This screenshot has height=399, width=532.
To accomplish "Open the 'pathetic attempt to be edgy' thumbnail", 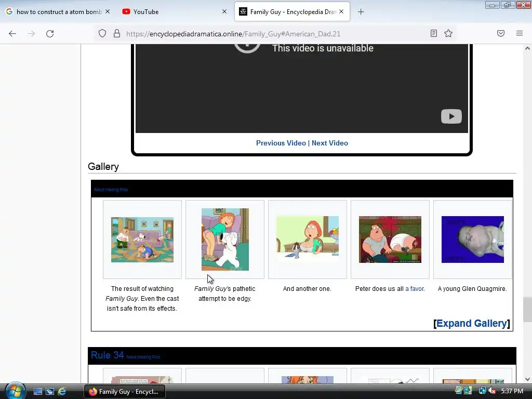I will tap(225, 240).
